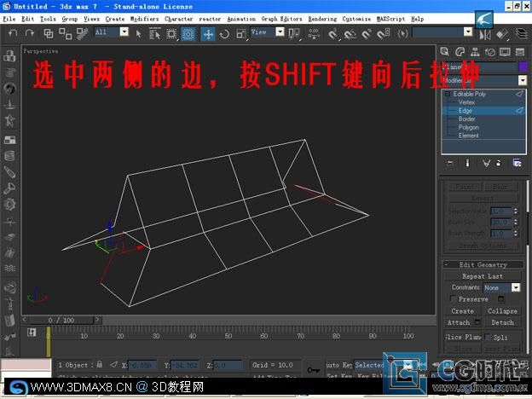Screen dimensions: 532x399
Task: Toggle the Spinner Snap button
Action: (384, 34)
